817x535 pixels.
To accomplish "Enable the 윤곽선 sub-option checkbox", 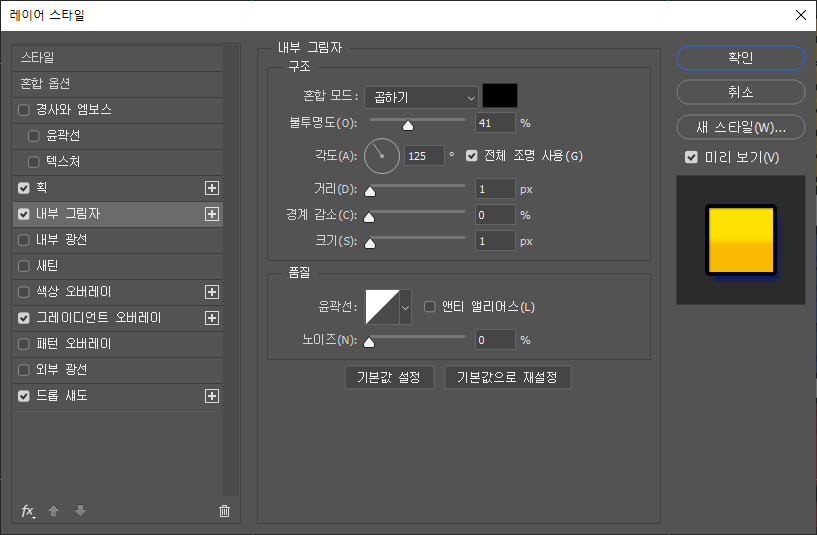I will [x=33, y=136].
